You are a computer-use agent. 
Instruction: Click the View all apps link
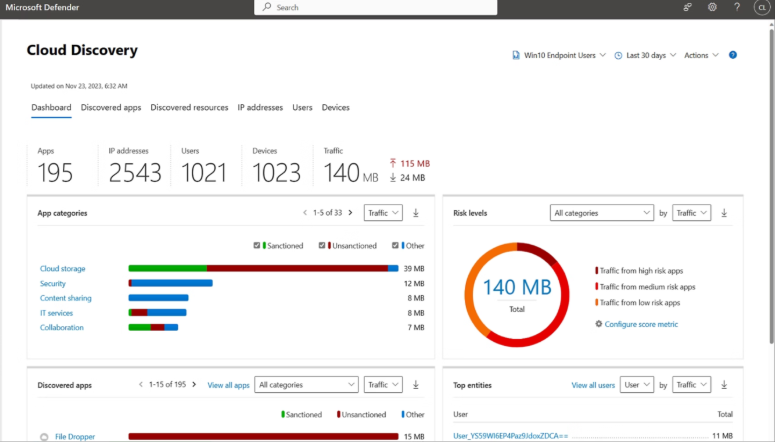[228, 385]
